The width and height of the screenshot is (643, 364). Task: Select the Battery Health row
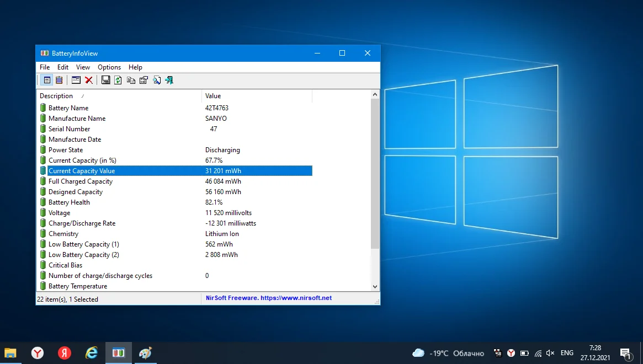pyautogui.click(x=69, y=202)
